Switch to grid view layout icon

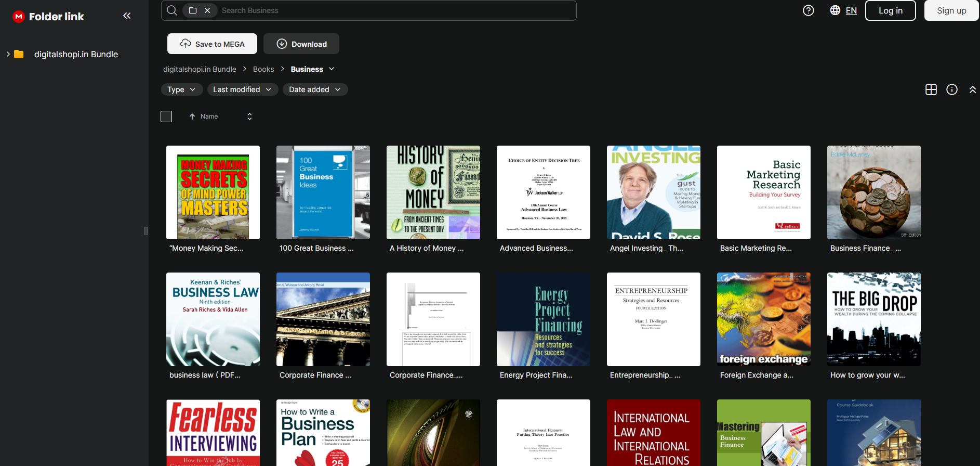coord(931,89)
